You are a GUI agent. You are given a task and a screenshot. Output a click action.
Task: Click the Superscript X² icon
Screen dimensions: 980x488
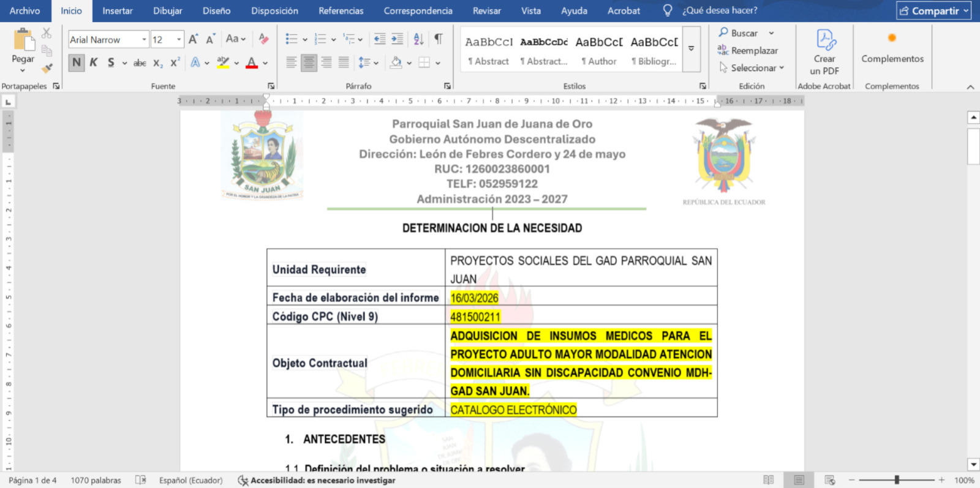tap(175, 62)
